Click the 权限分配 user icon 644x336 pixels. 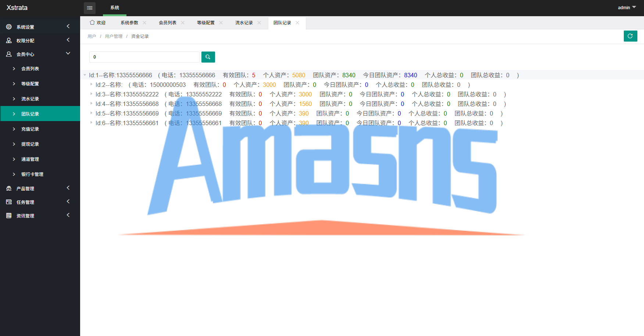pyautogui.click(x=9, y=40)
